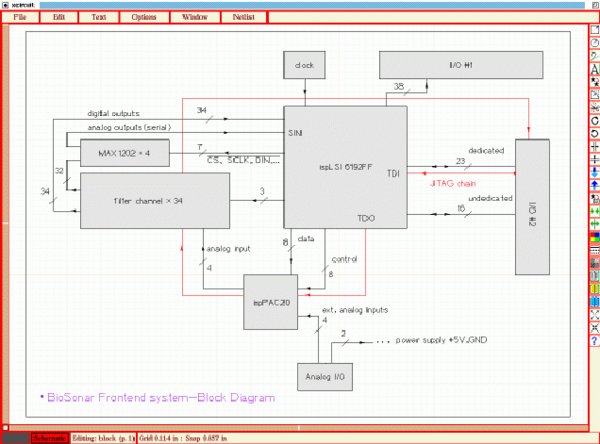Image resolution: width=600 pixels, height=444 pixels.
Task: Click the Make object tool icon
Action: [595, 199]
